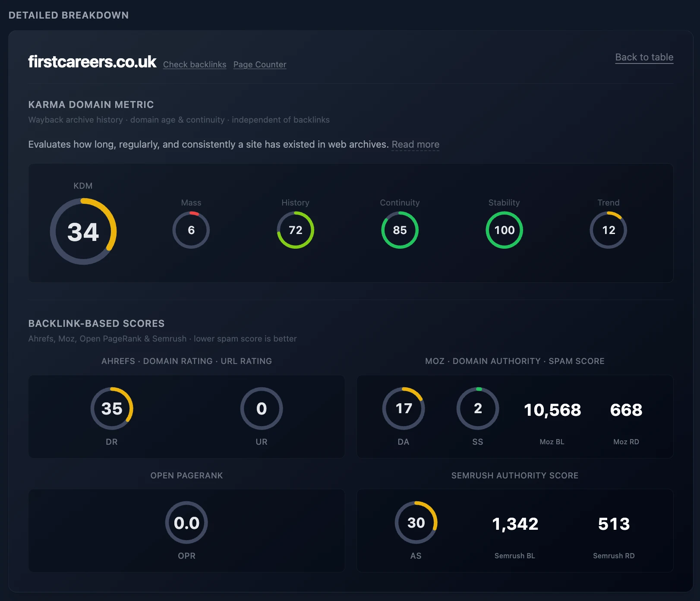Click the AHREFS · DOMAIN RATING · URL RATING label

(186, 361)
